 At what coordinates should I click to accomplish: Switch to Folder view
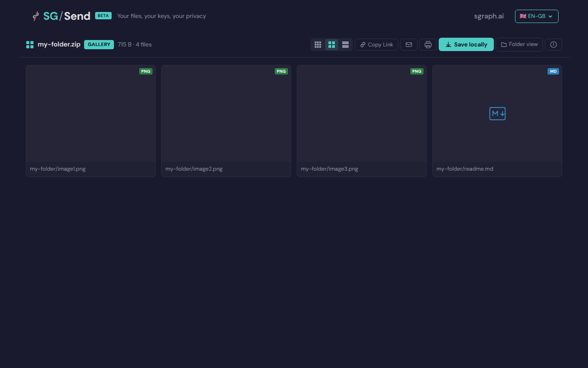(519, 45)
